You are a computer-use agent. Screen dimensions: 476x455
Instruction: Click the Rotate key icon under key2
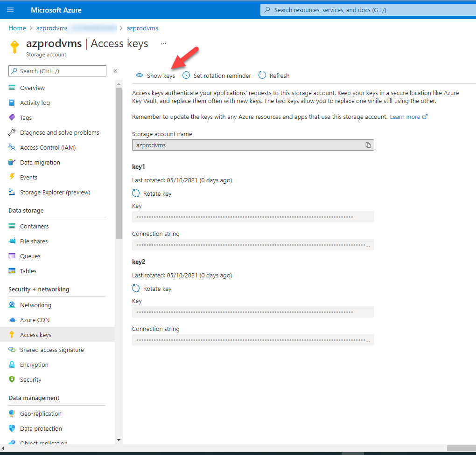coord(136,289)
